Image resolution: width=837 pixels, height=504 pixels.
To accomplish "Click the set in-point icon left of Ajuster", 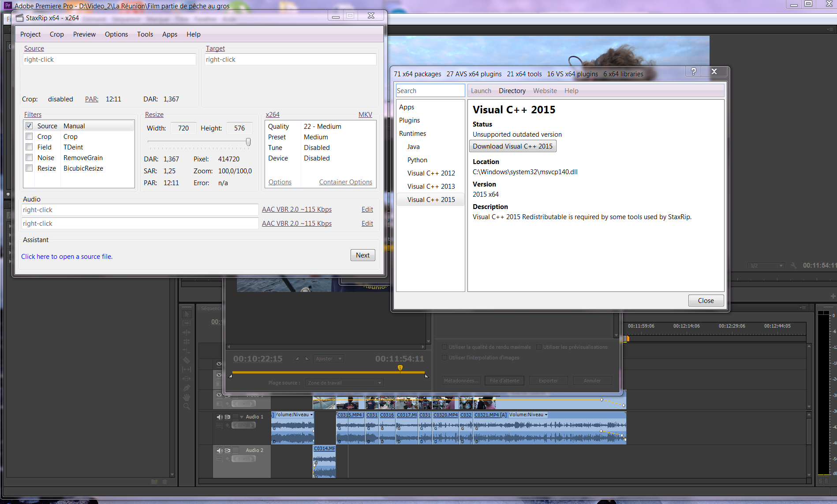I will pos(297,358).
